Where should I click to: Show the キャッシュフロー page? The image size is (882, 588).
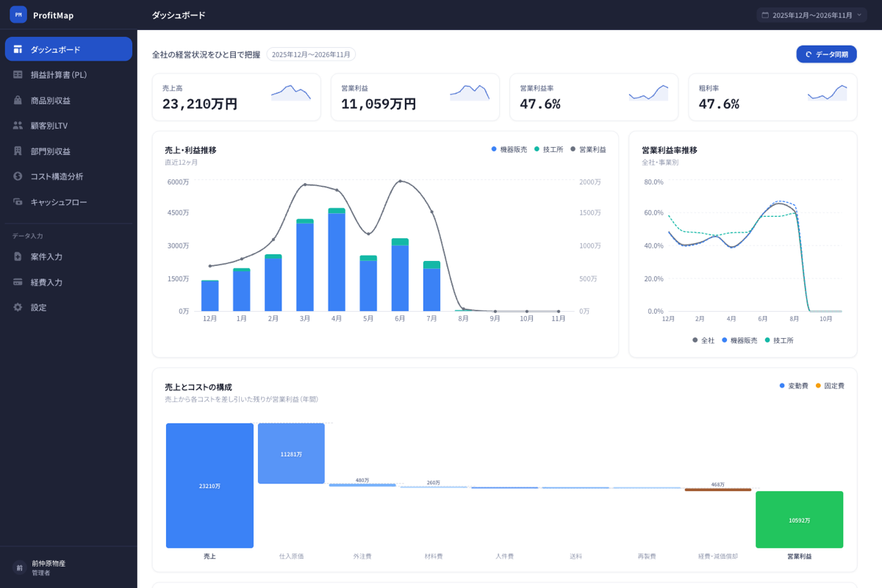pos(68,201)
